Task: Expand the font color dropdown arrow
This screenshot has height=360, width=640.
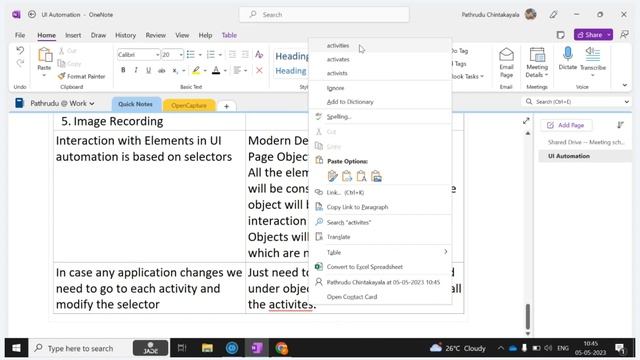Action: [x=225, y=71]
